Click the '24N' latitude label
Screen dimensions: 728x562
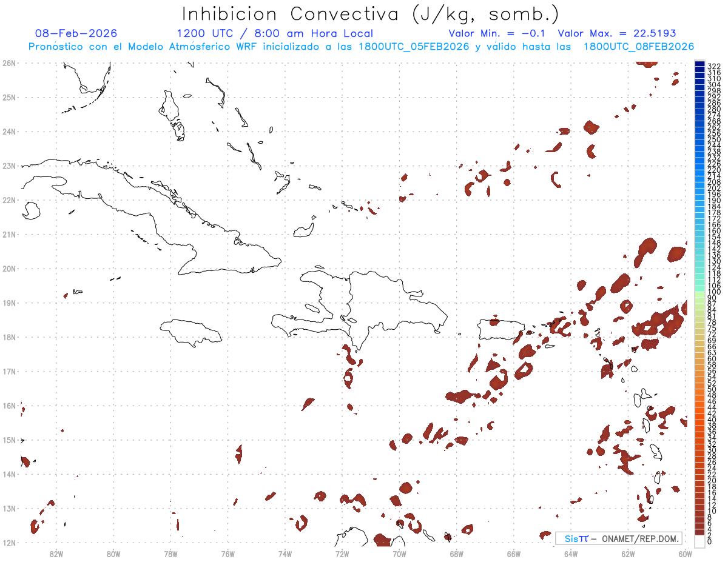[9, 131]
